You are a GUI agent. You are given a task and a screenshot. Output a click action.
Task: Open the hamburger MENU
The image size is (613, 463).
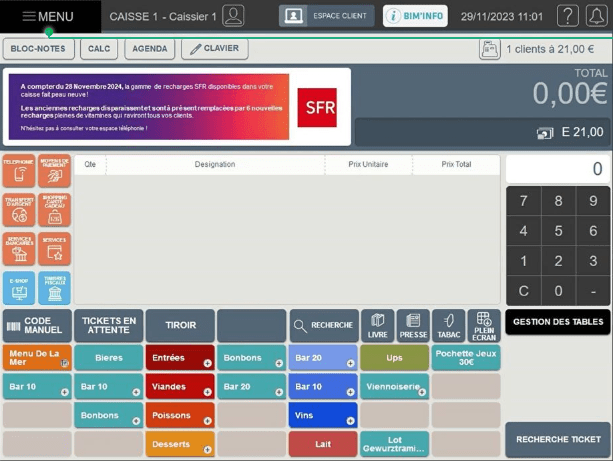(48, 16)
